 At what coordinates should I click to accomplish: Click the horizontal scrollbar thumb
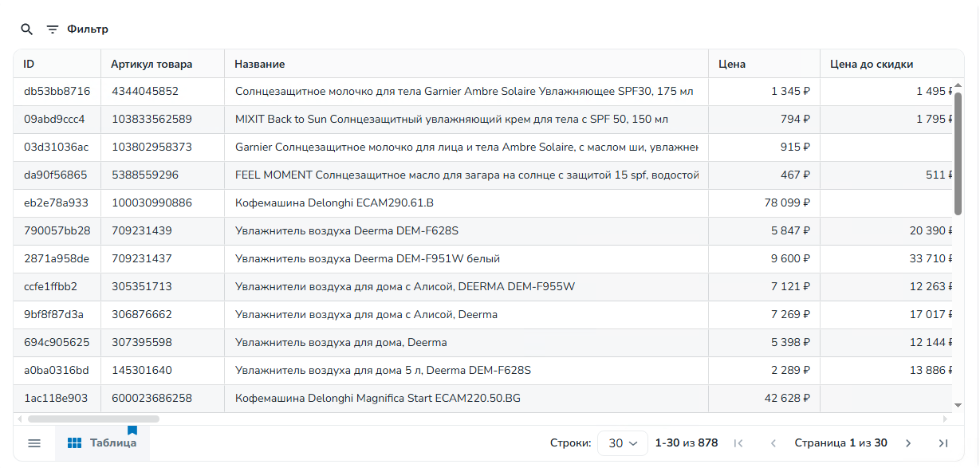click(93, 419)
